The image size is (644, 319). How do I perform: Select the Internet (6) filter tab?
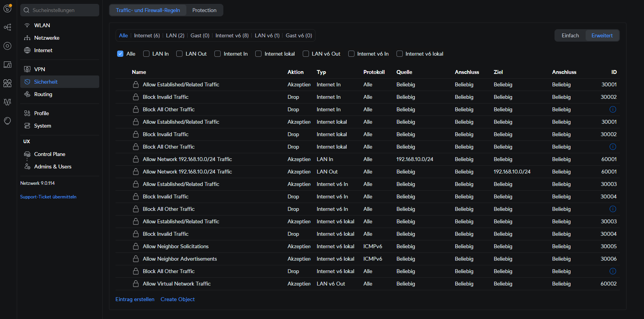point(147,35)
